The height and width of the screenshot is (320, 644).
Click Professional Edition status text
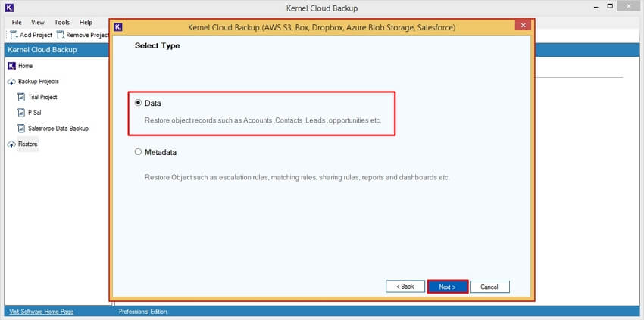(x=143, y=312)
